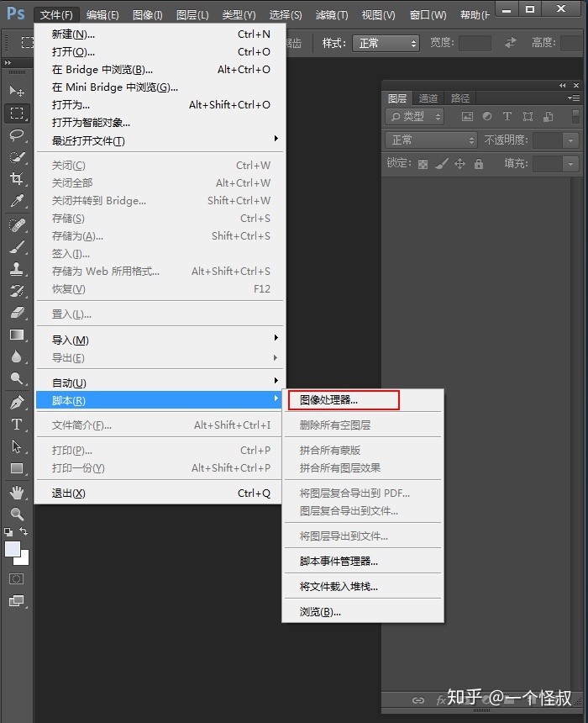This screenshot has width=588, height=723.
Task: Swap width and height values
Action: pyautogui.click(x=511, y=43)
